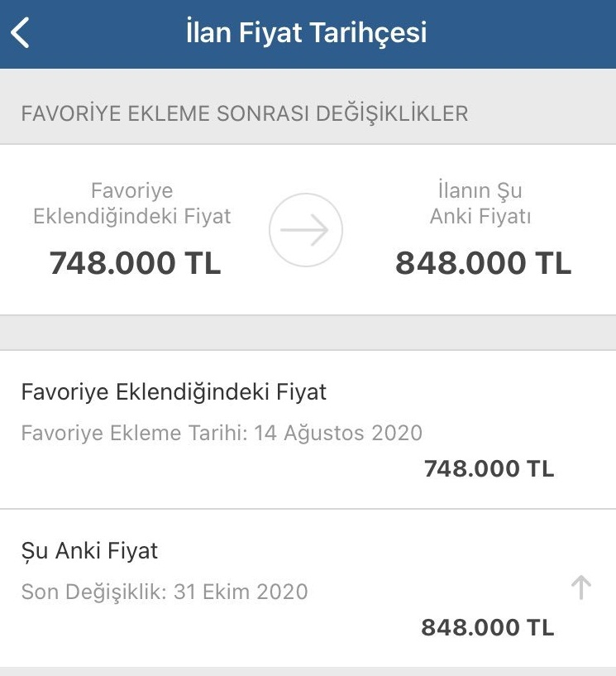
Task: Tap the Favoriye Ekleme Tarihi label
Action: click(x=135, y=433)
